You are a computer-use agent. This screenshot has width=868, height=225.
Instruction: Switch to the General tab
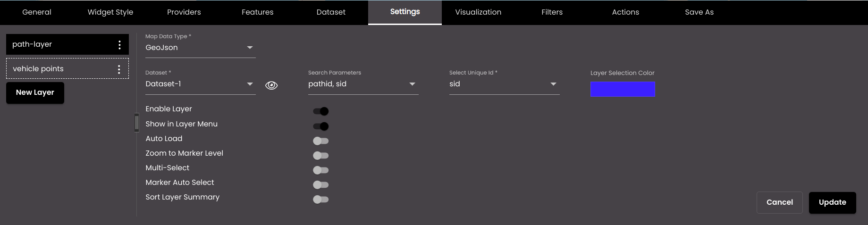(x=37, y=12)
